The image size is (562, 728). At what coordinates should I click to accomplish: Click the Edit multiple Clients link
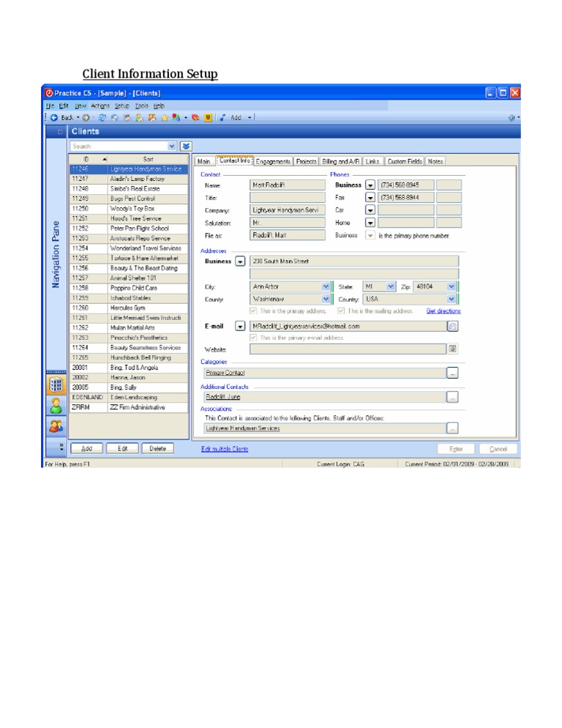click(x=225, y=449)
